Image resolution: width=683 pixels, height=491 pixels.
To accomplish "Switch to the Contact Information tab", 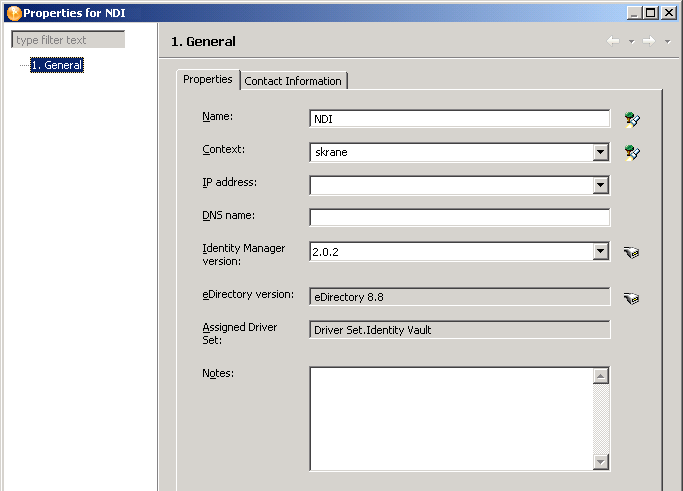I will pos(293,81).
